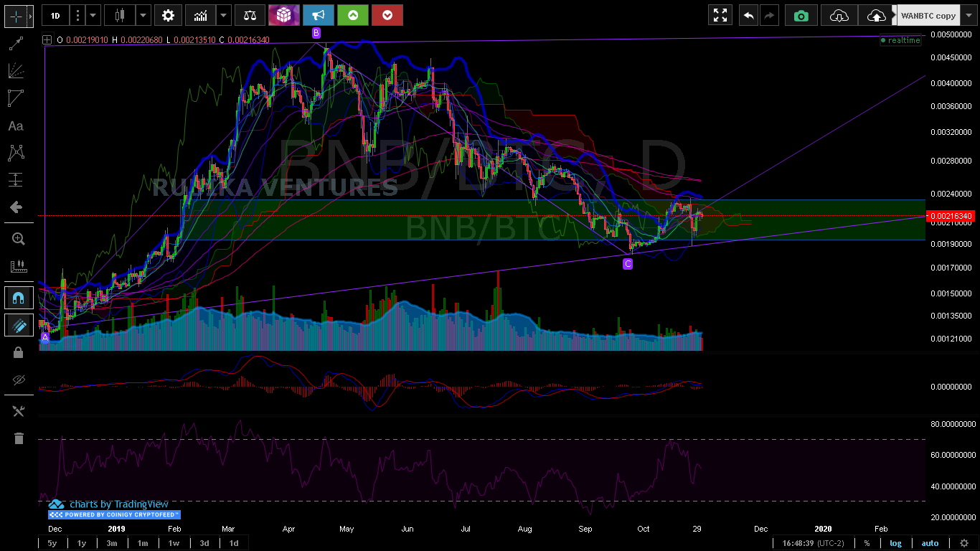Open the interval three-dots menu

point(77,15)
